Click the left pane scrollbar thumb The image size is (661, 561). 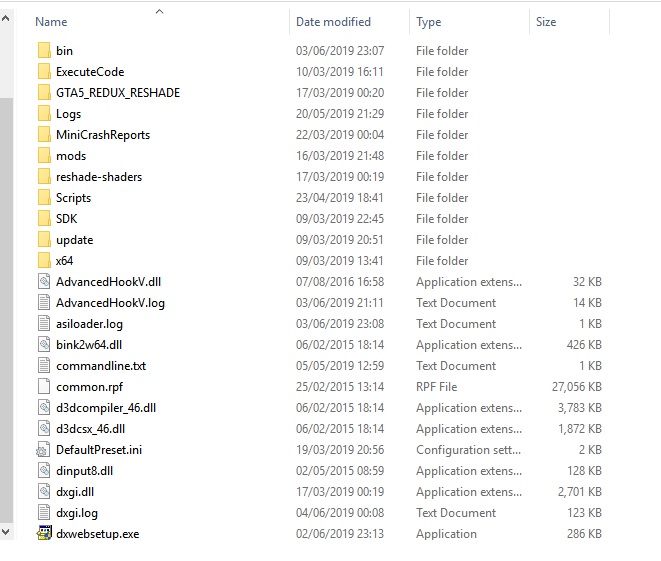(6, 311)
